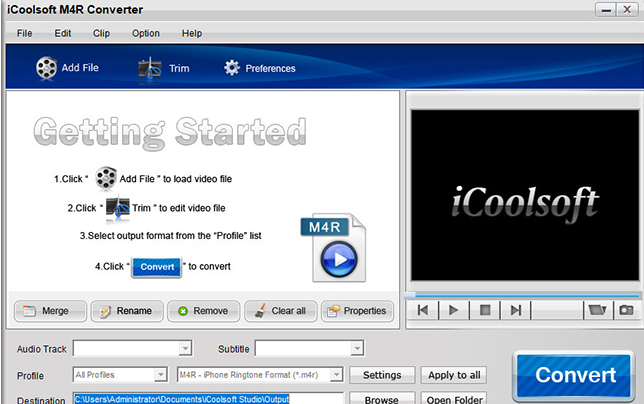Open the Trim tool in toolbar
644x404 pixels.
[x=164, y=68]
